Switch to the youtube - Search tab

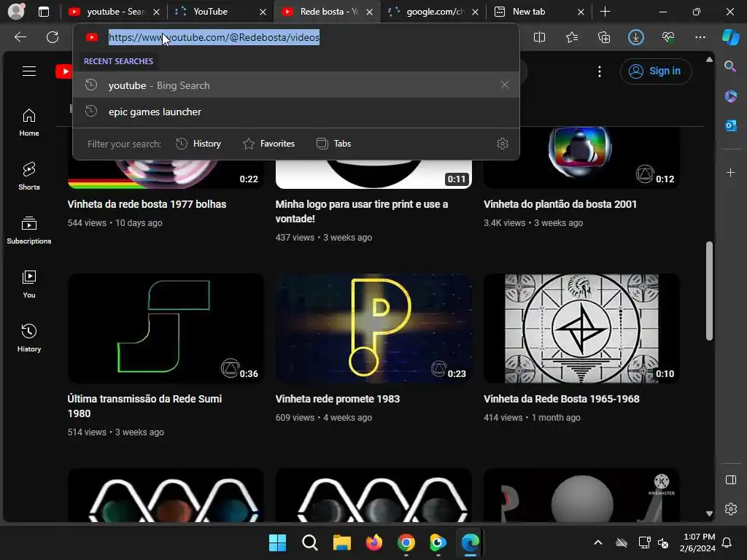(115, 12)
